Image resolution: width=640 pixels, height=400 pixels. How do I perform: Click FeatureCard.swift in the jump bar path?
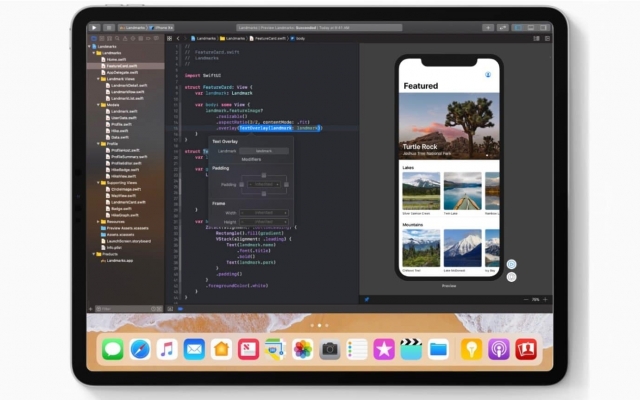[x=268, y=38]
